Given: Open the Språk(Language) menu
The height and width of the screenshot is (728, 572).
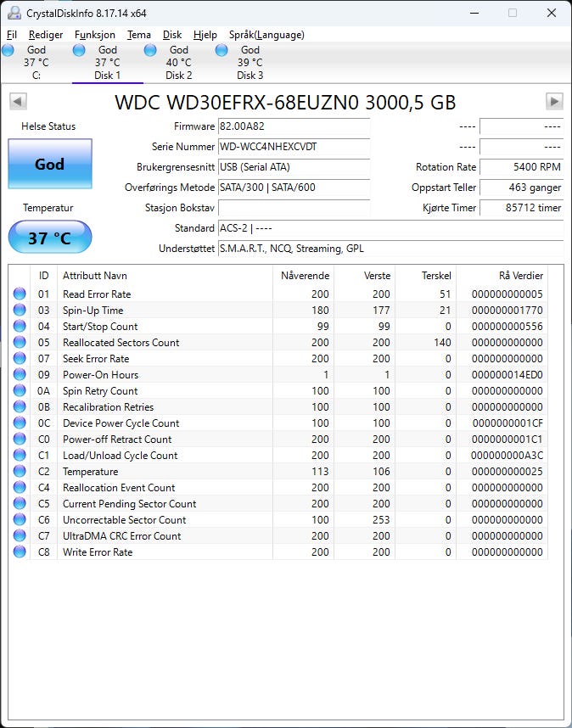Looking at the screenshot, I should point(266,35).
